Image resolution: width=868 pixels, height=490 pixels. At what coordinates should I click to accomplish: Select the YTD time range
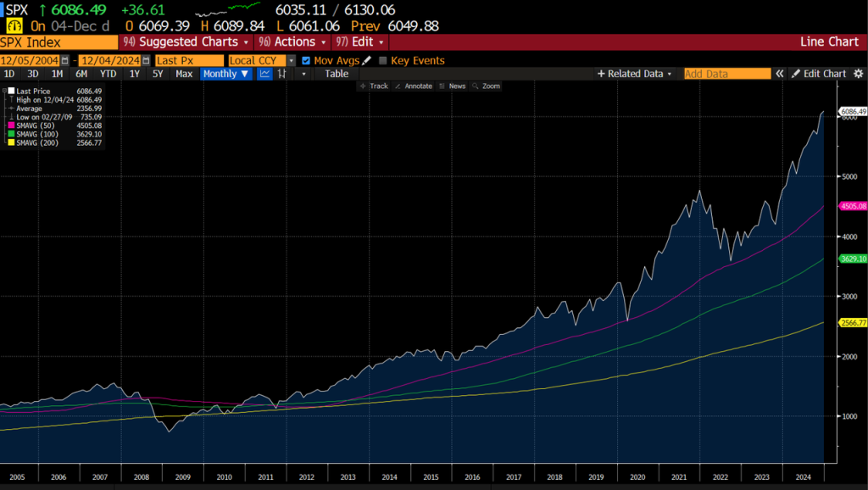point(108,74)
